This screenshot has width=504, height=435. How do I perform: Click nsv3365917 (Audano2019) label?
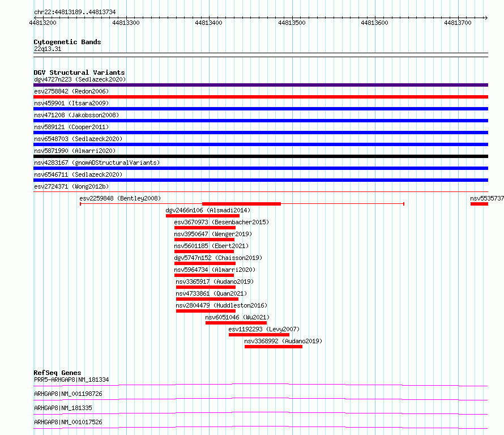pyautogui.click(x=215, y=282)
